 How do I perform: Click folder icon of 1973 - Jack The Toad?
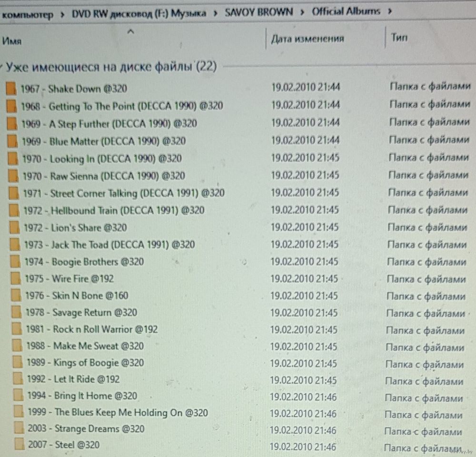(x=15, y=244)
